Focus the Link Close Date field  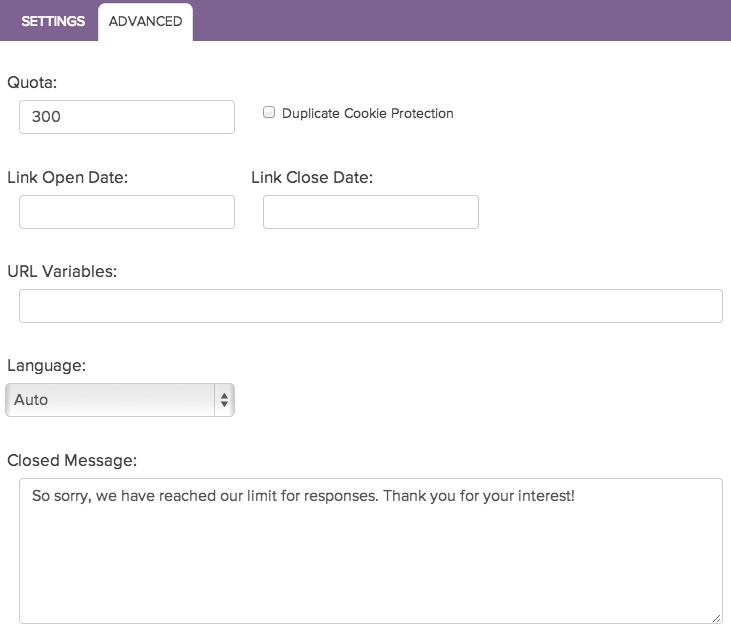371,212
